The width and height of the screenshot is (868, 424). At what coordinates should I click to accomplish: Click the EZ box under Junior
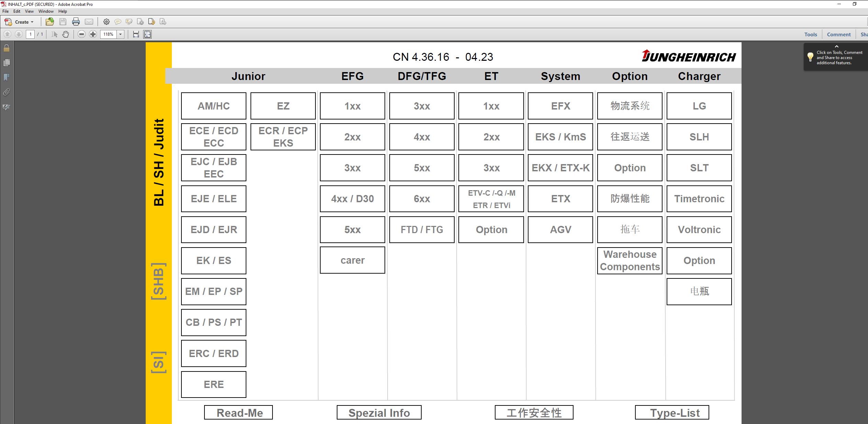click(283, 106)
